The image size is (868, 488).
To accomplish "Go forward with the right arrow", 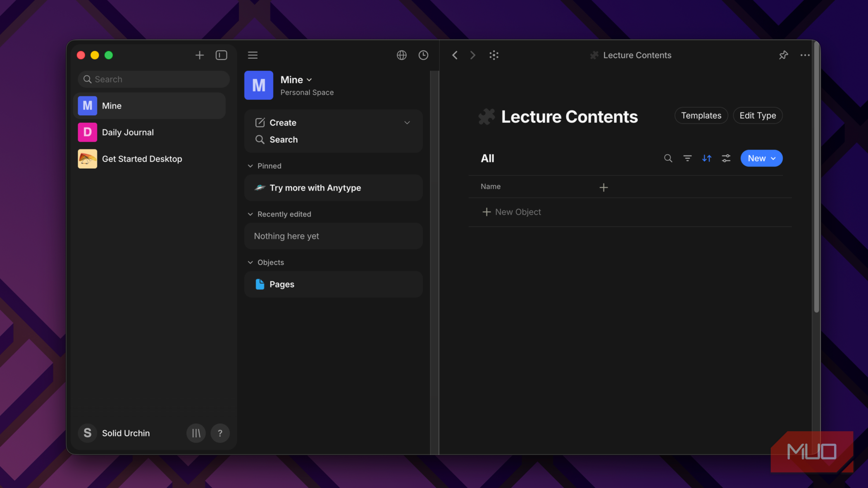I will tap(473, 55).
